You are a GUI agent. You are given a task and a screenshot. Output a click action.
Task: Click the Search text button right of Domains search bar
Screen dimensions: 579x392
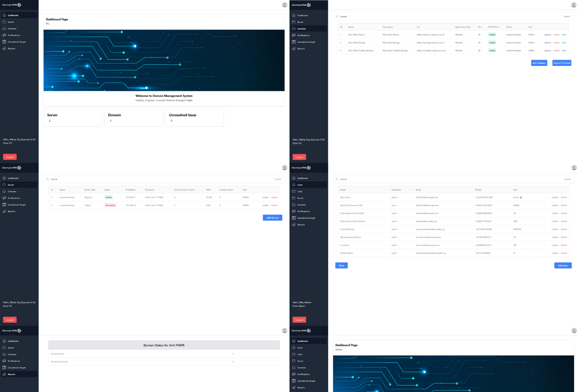tap(567, 17)
